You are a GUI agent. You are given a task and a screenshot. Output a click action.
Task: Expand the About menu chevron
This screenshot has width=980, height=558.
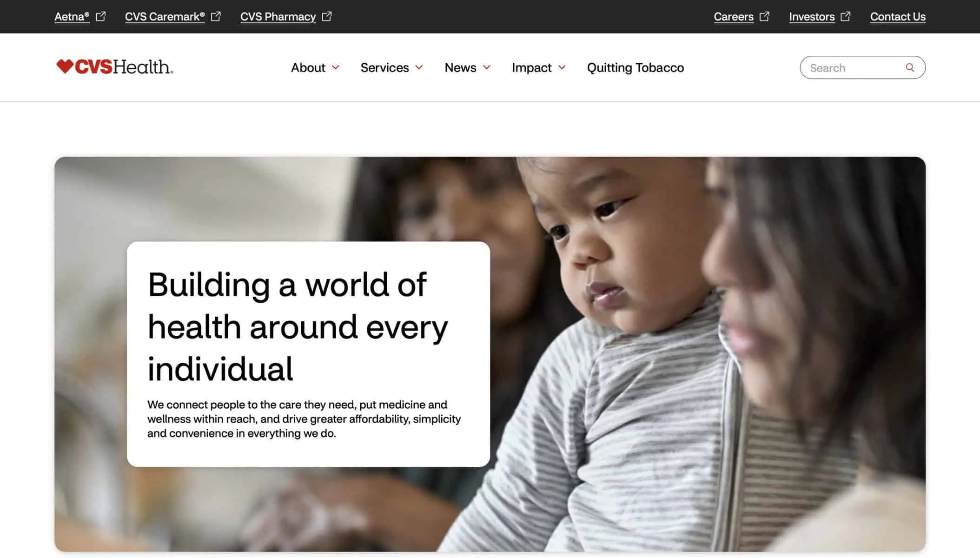click(336, 67)
